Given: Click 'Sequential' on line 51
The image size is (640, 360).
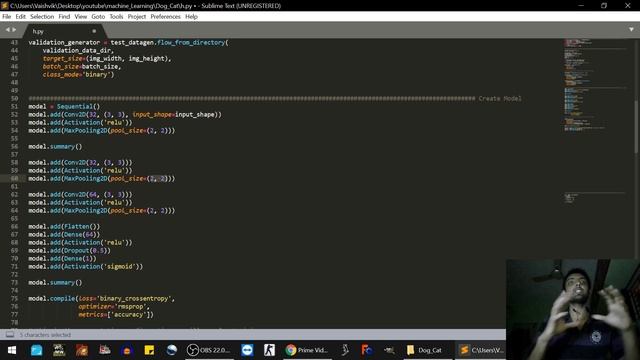Looking at the screenshot, I should click(x=75, y=107).
